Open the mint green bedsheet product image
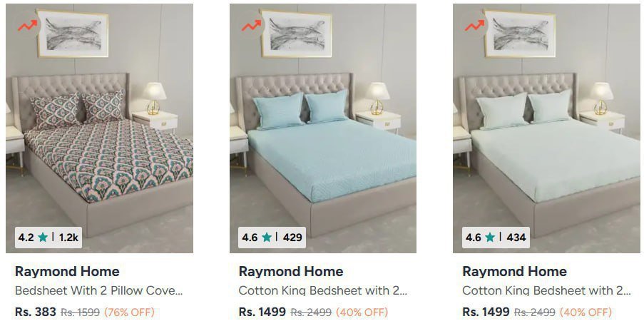644x331 pixels. click(x=547, y=128)
